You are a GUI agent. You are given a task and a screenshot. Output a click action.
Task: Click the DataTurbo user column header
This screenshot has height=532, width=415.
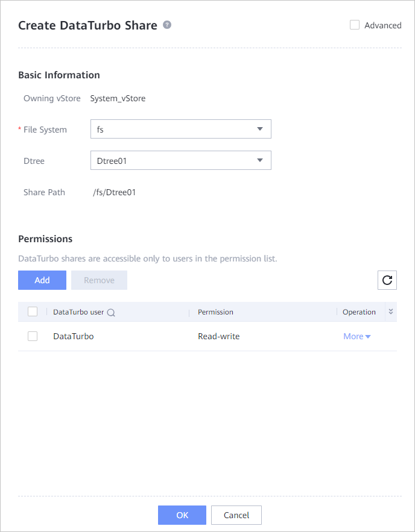click(78, 312)
